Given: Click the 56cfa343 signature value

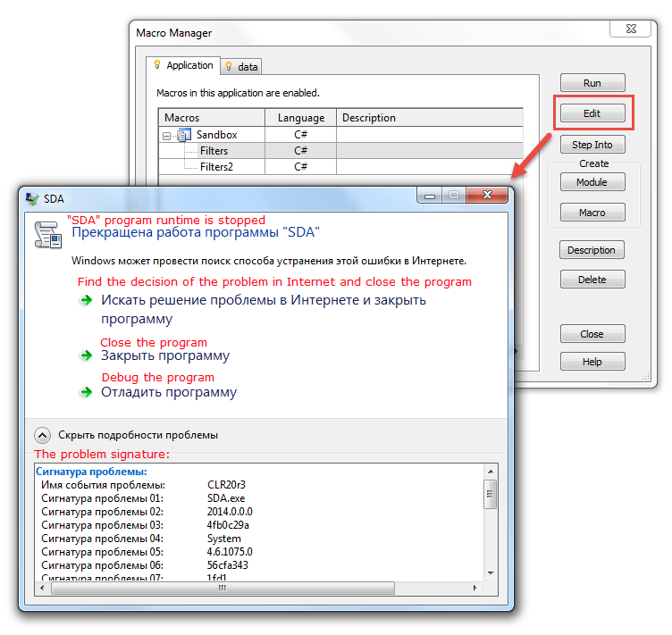Looking at the screenshot, I should [x=228, y=565].
